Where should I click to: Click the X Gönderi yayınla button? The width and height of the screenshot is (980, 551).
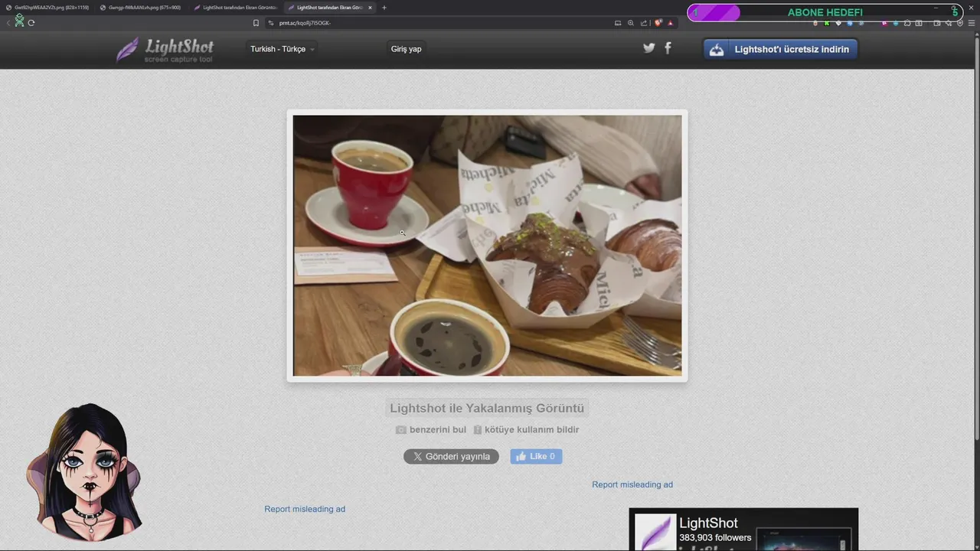pos(451,456)
